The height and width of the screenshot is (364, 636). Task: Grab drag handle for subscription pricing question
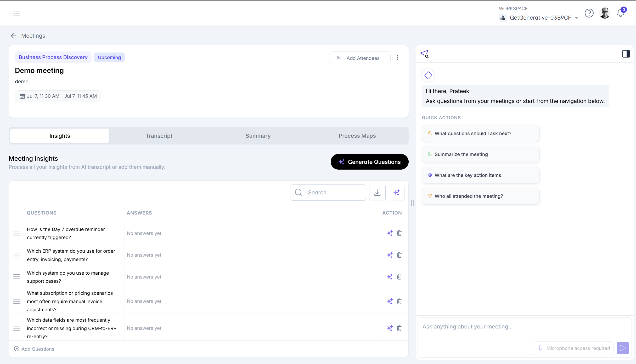tap(17, 301)
